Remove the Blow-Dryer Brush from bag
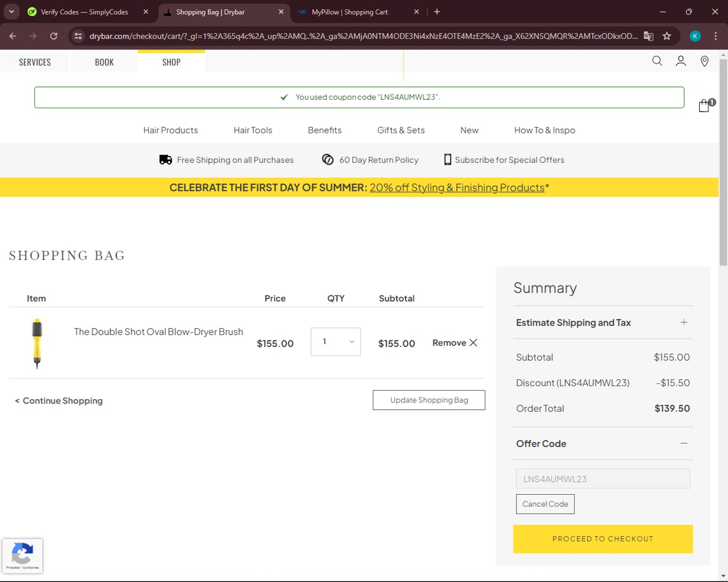The height and width of the screenshot is (582, 728). point(455,343)
